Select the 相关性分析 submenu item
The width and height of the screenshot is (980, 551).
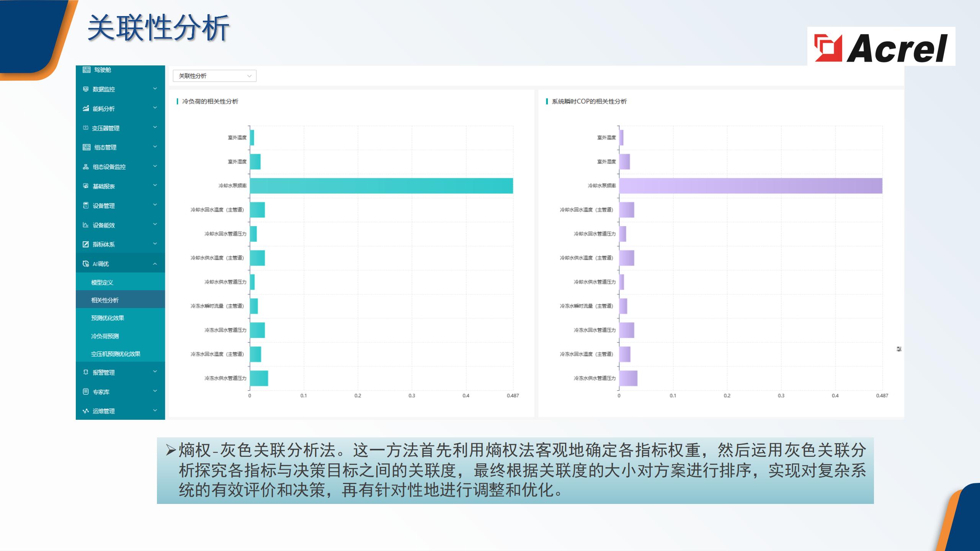click(105, 300)
